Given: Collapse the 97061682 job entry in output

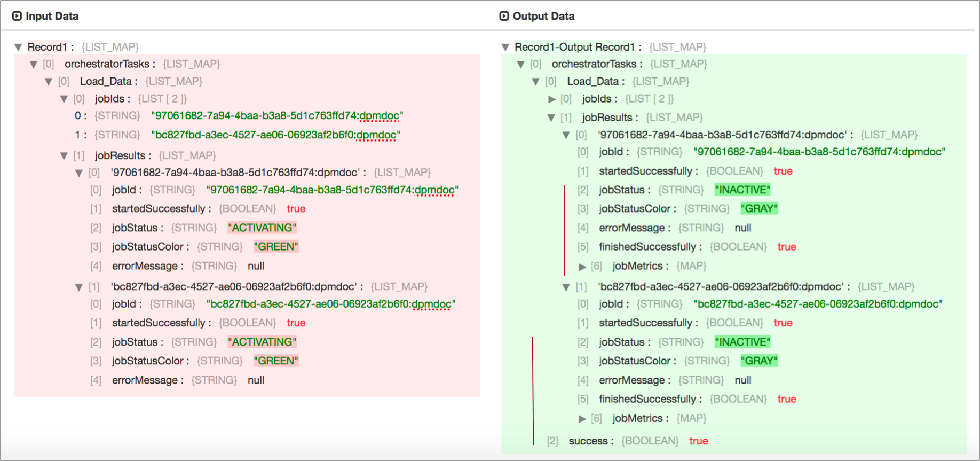Looking at the screenshot, I should tap(566, 136).
